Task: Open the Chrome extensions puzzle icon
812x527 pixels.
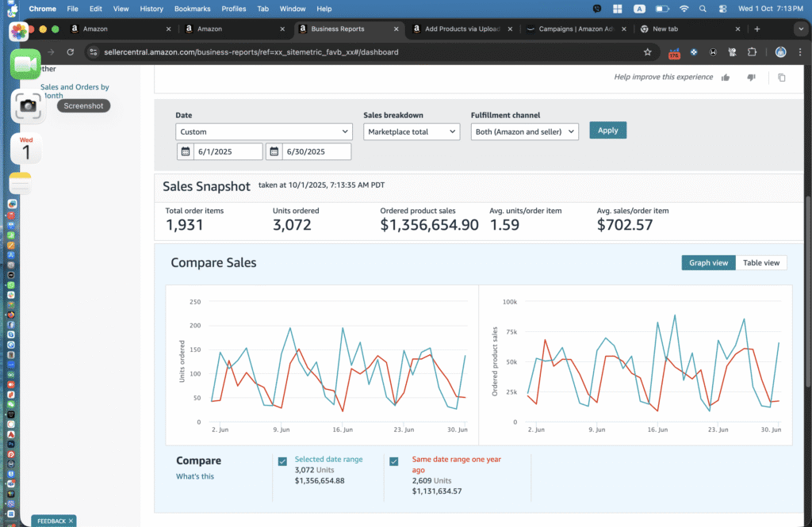Action: click(x=752, y=52)
